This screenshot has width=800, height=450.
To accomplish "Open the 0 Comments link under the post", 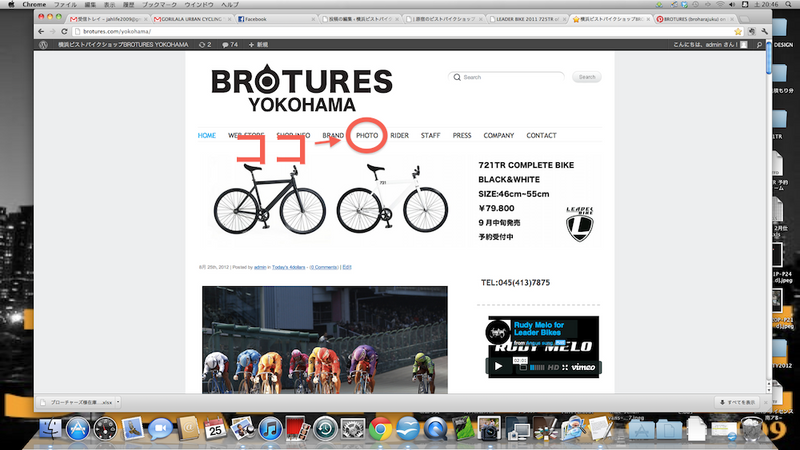I will (324, 267).
